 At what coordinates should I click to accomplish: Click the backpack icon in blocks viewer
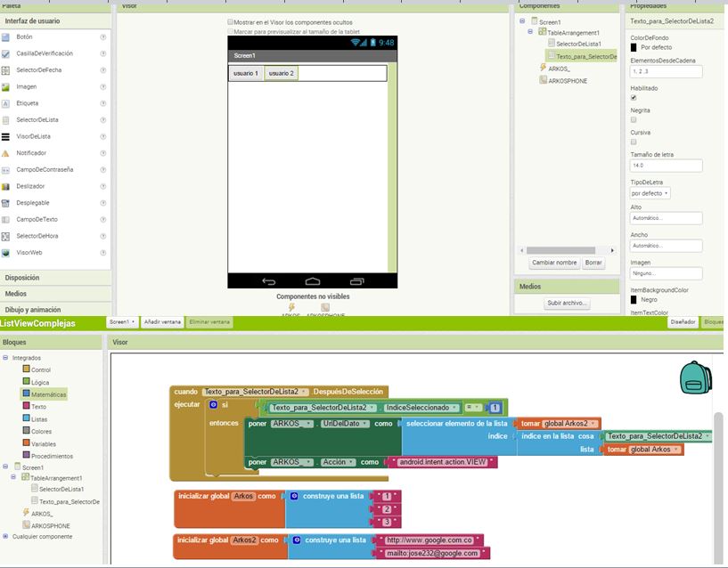pyautogui.click(x=696, y=378)
